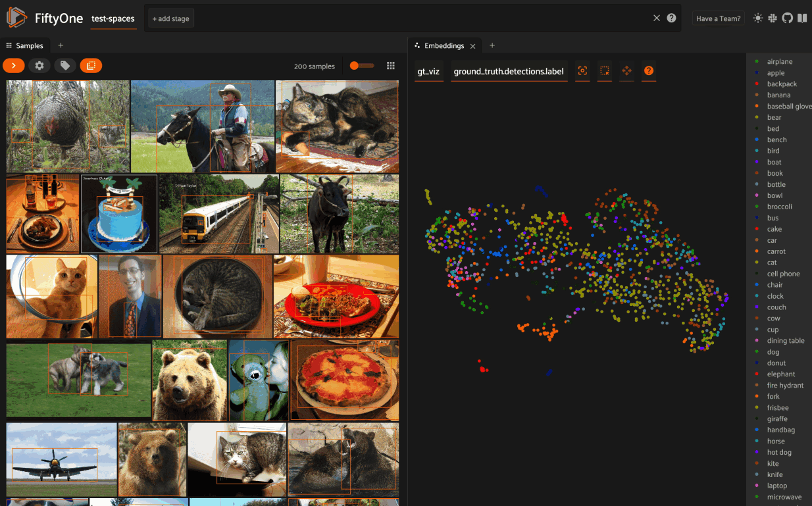Toggle apple legend entry
The width and height of the screenshot is (812, 506).
coord(775,73)
